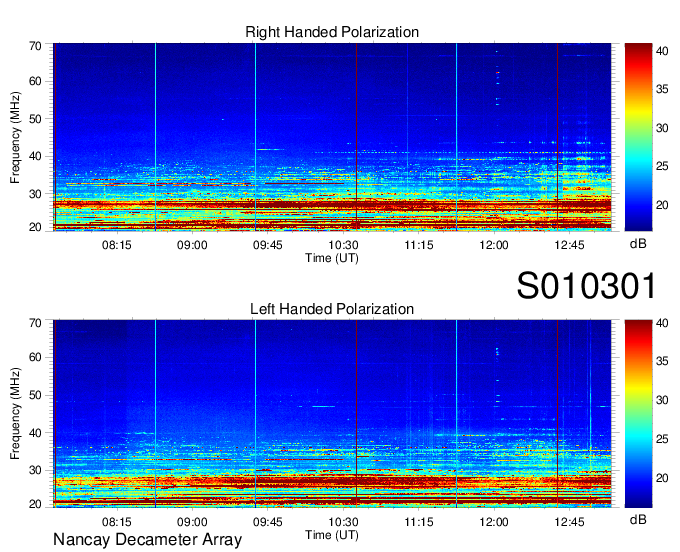Click the 60 MHz tick on Left Handed plot
The height and width of the screenshot is (552, 680).
click(x=35, y=358)
